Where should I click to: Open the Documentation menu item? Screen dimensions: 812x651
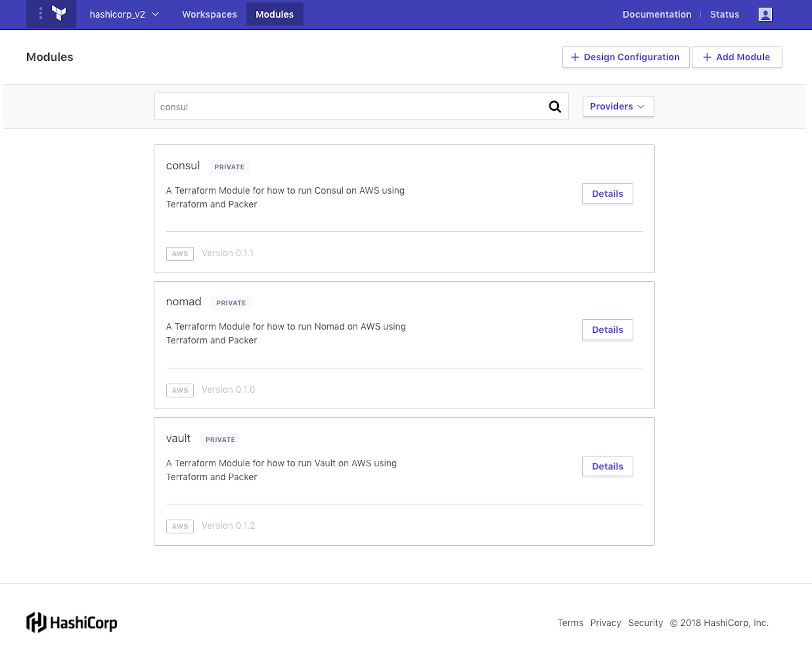(657, 14)
